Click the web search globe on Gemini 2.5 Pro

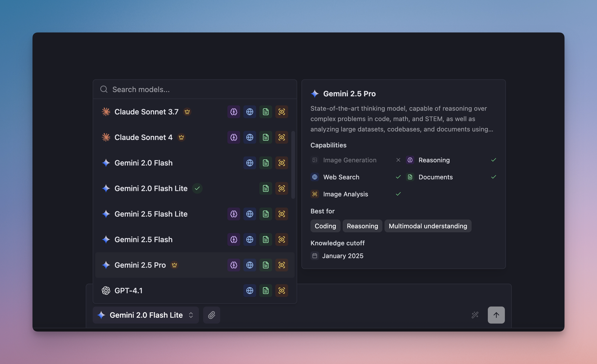click(250, 265)
